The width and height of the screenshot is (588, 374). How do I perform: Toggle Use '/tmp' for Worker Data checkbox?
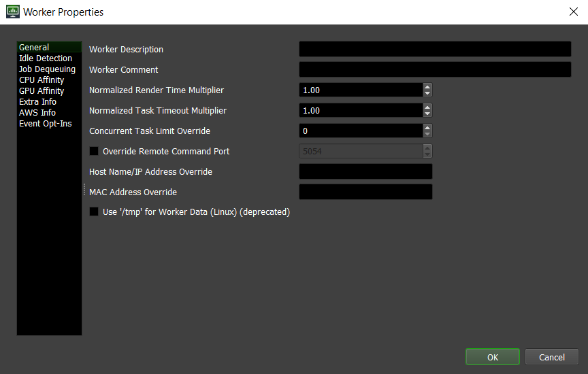(94, 211)
